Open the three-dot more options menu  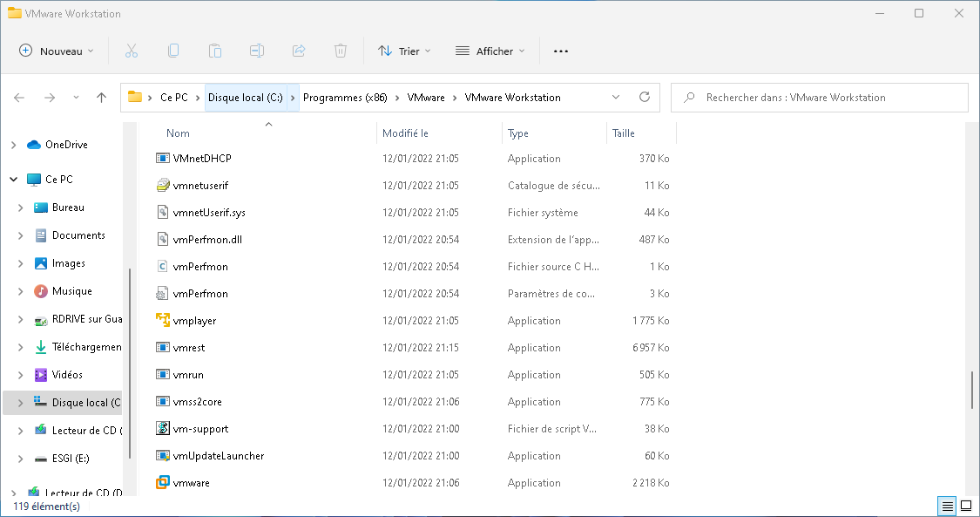click(x=561, y=51)
